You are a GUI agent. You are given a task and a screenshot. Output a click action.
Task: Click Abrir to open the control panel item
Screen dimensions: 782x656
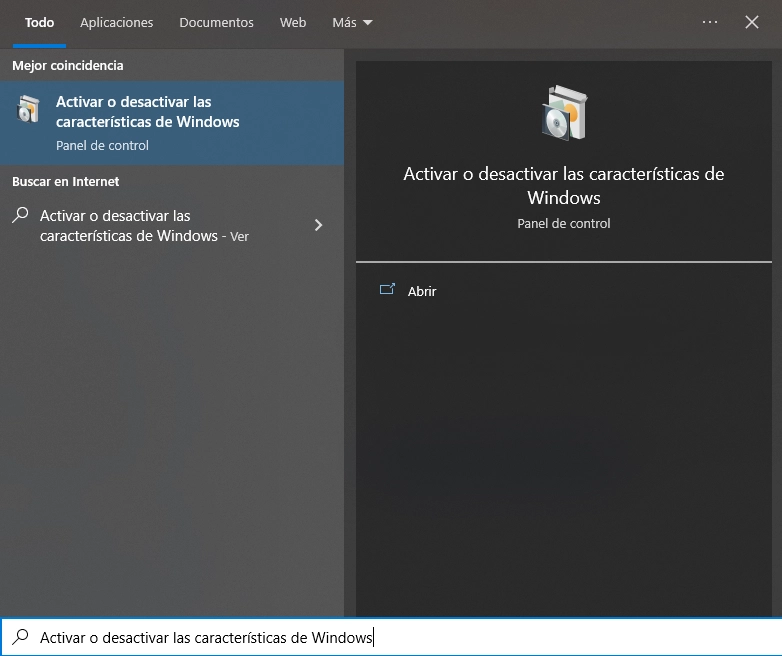pyautogui.click(x=422, y=291)
